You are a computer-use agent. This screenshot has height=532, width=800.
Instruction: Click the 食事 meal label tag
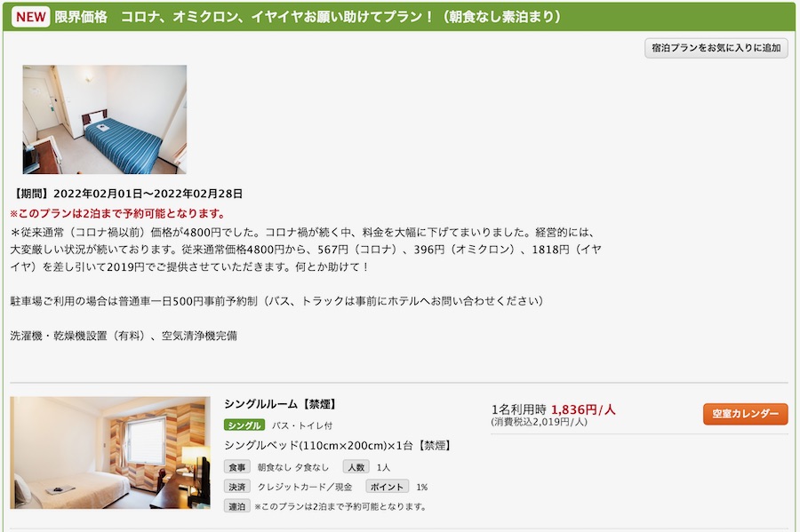pos(236,467)
